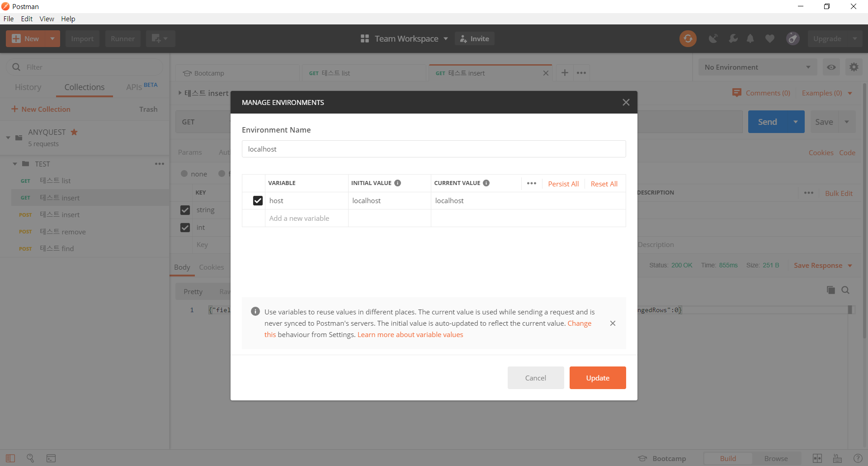Open Save dropdown arrow
This screenshot has height=466, width=868.
pyautogui.click(x=847, y=122)
